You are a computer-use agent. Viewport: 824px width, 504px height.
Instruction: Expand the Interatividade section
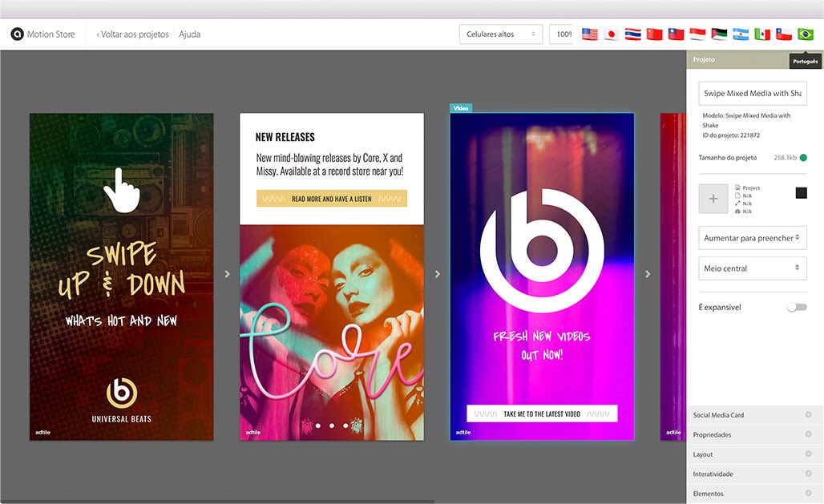tap(754, 474)
